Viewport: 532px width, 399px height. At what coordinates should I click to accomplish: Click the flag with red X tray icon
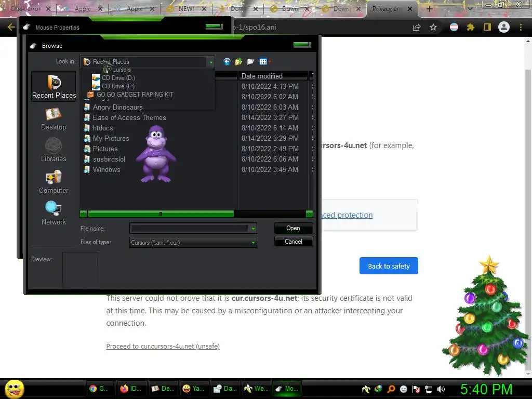(x=416, y=389)
